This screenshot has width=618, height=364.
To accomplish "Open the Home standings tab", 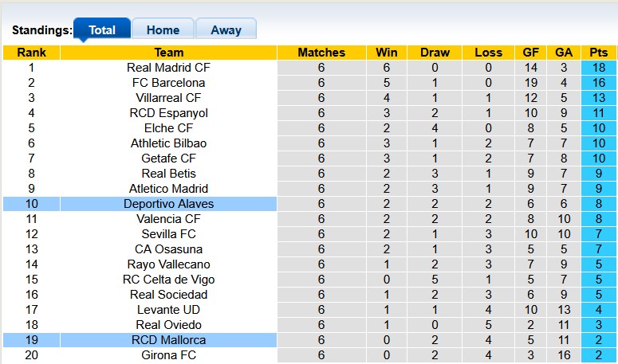I will coord(163,30).
